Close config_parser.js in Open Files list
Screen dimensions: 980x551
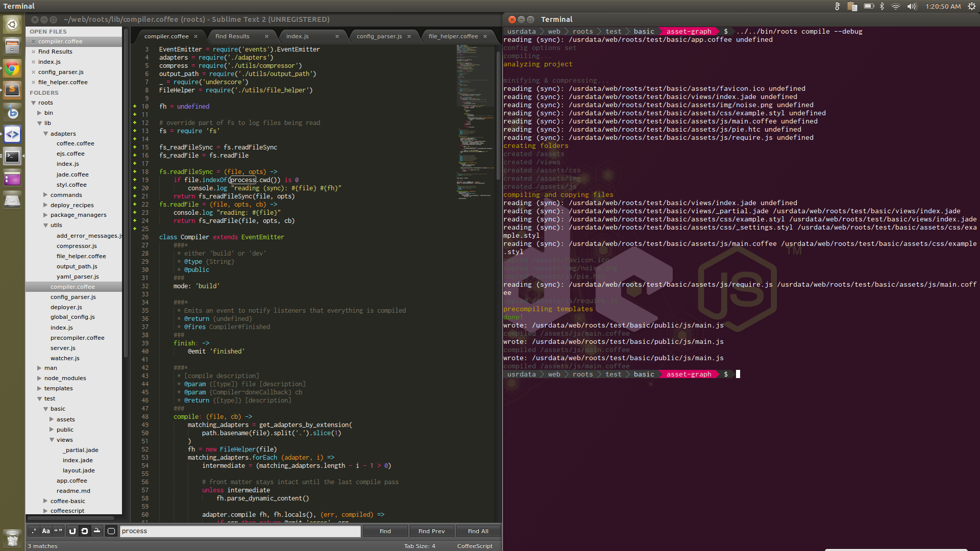[x=33, y=72]
